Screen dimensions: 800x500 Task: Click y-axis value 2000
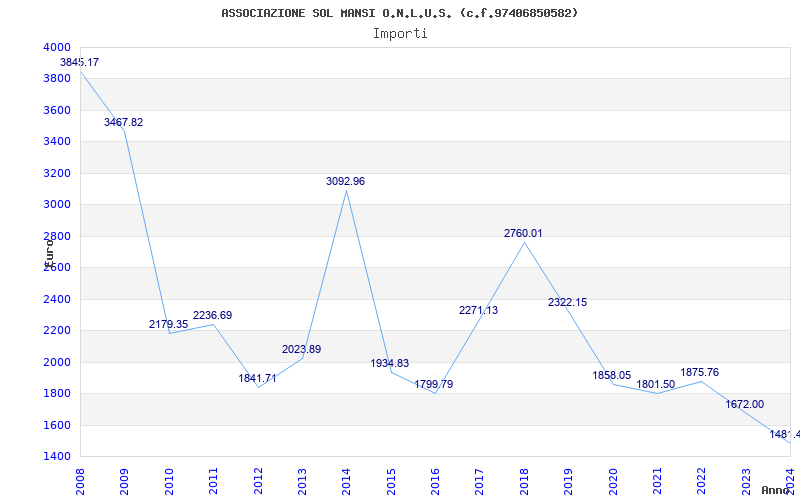57,362
